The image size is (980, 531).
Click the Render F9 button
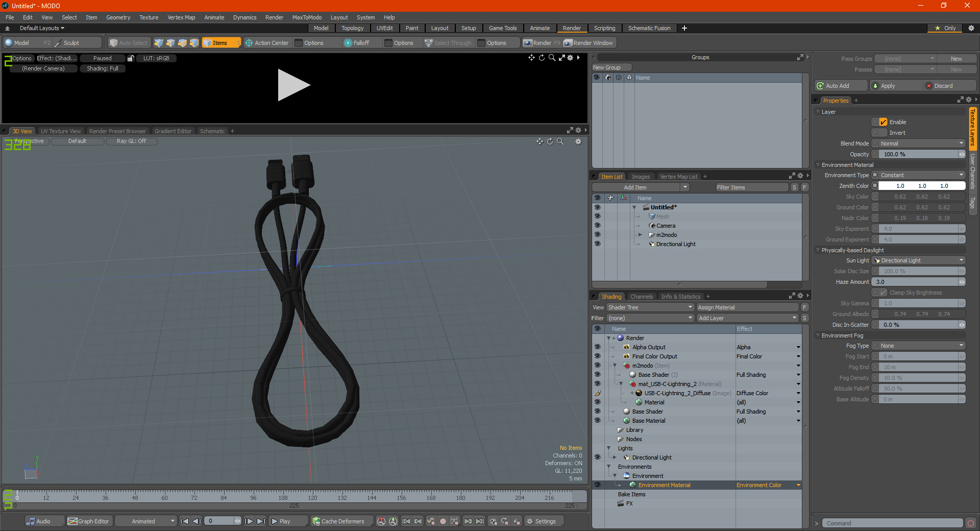pos(542,43)
